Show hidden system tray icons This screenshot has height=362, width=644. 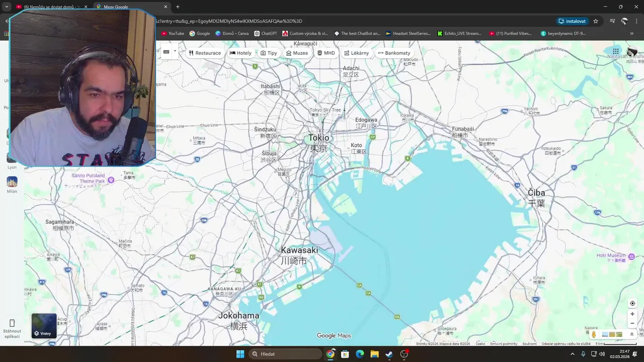572,354
